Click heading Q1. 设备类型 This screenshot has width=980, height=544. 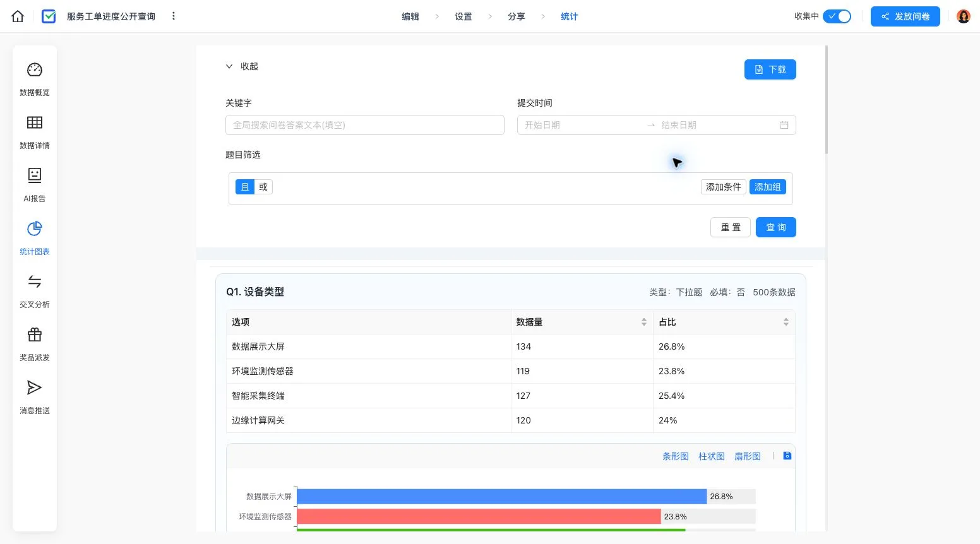point(255,292)
